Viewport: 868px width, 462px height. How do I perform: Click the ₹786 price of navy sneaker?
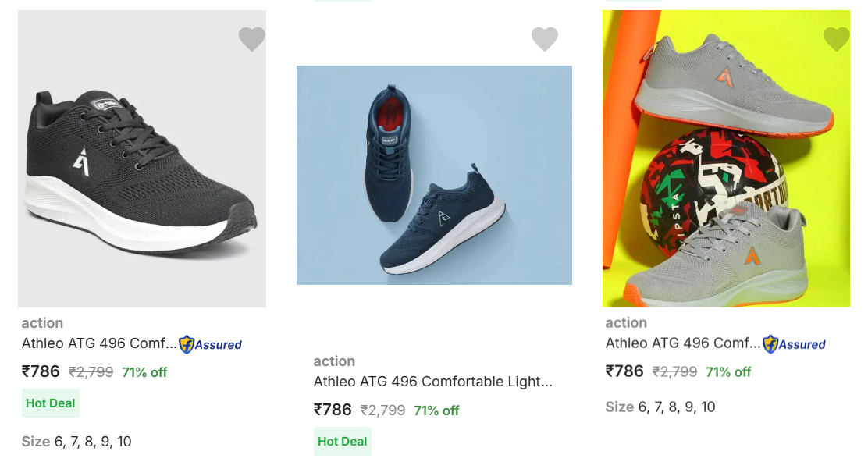[x=333, y=410]
